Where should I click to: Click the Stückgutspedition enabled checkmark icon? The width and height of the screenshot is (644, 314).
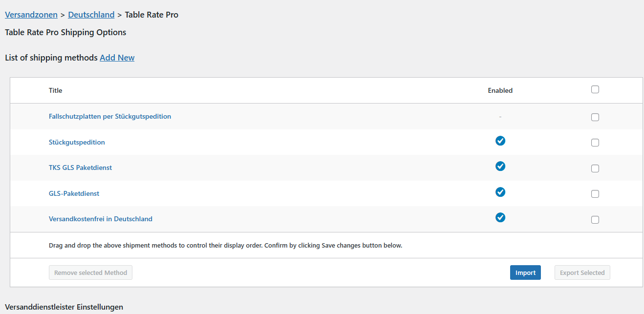click(x=500, y=141)
